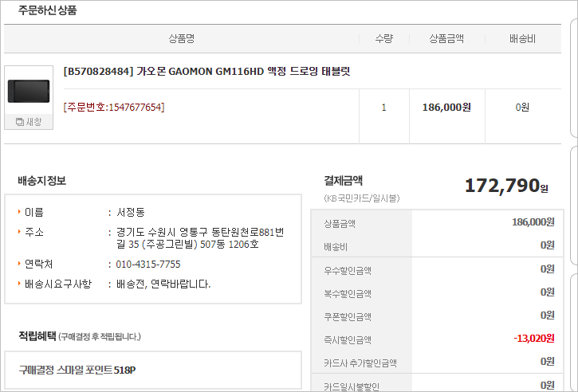Click the KB국민카드/일시불 payment method text

(x=362, y=198)
